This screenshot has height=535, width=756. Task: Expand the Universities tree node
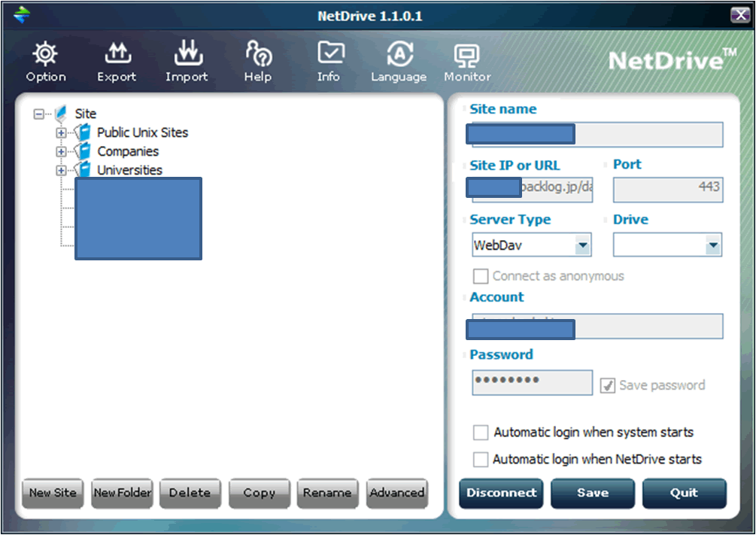click(x=61, y=170)
